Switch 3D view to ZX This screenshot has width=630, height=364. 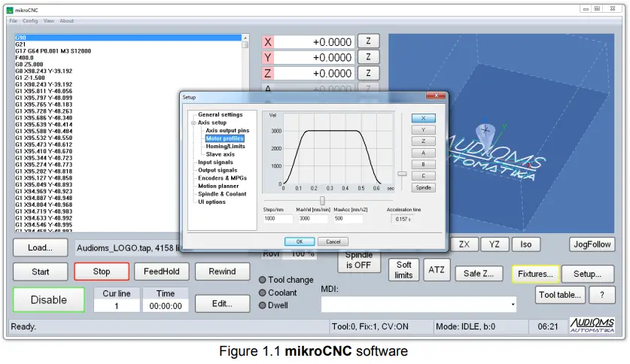pyautogui.click(x=464, y=244)
